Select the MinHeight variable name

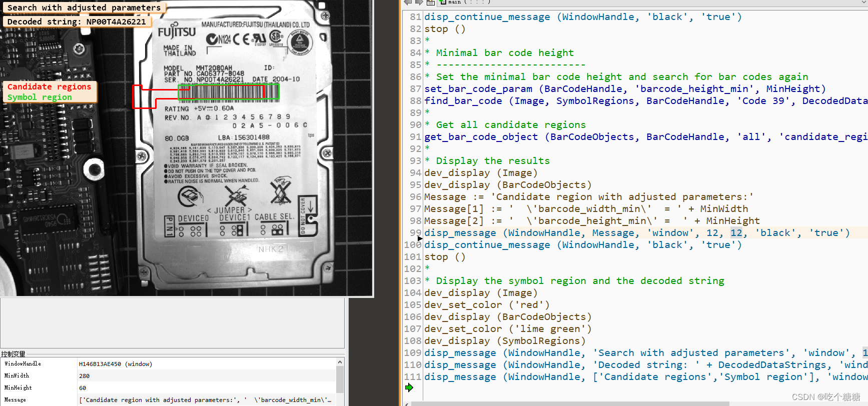tap(18, 387)
